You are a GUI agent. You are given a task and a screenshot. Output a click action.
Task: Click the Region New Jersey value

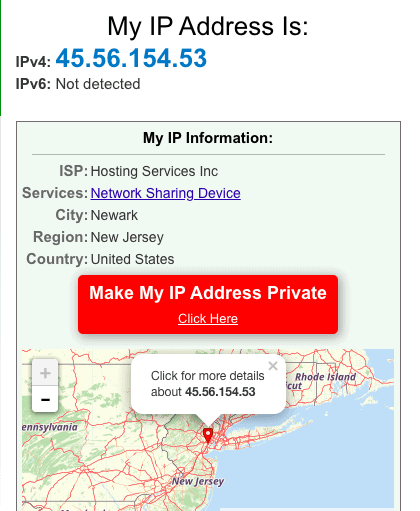[127, 237]
